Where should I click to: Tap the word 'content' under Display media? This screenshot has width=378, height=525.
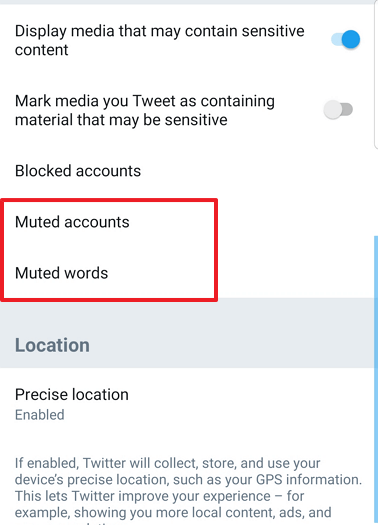pos(42,50)
